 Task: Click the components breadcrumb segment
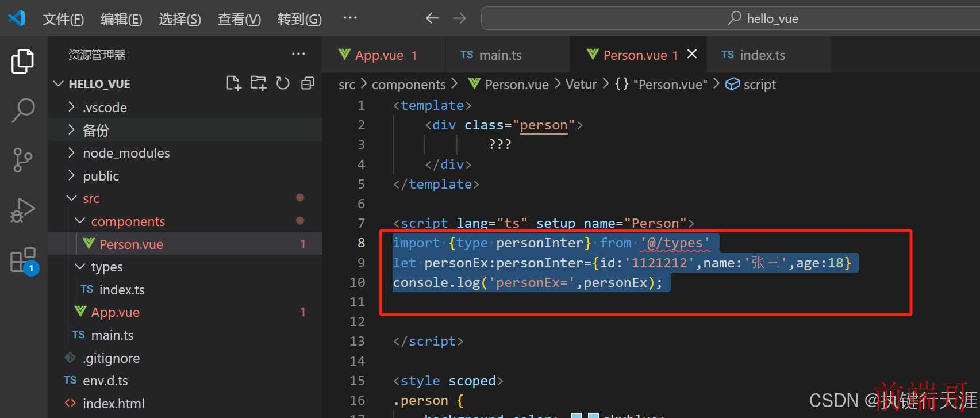click(408, 85)
